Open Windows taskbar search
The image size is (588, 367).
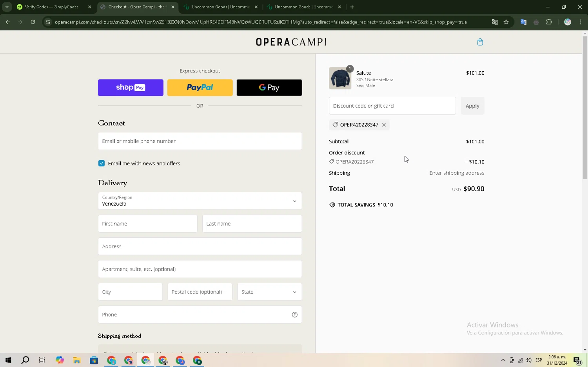coord(25,360)
